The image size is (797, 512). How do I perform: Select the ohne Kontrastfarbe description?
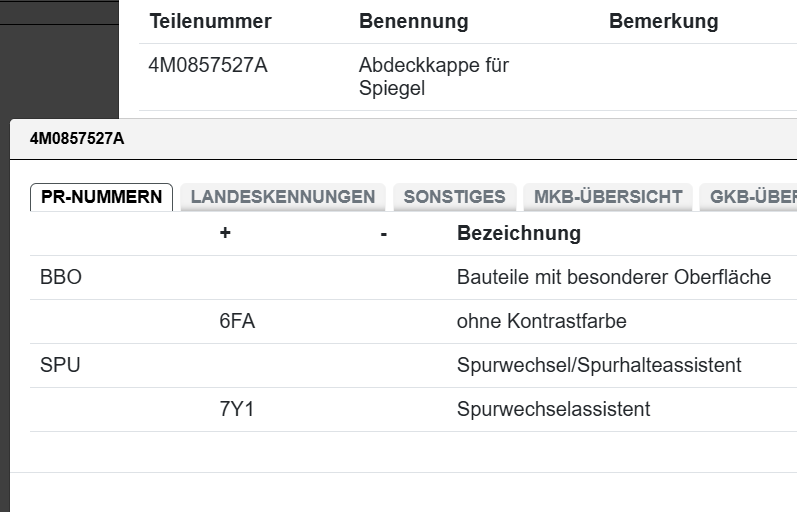click(541, 321)
